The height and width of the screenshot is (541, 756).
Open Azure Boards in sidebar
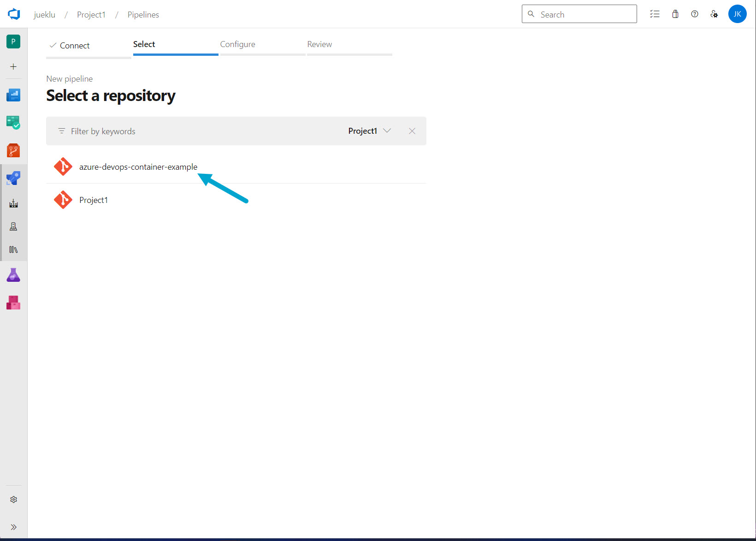[13, 123]
